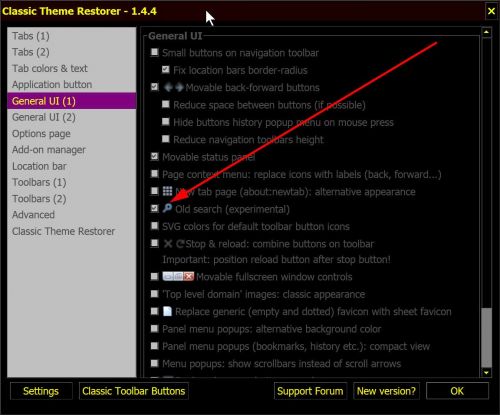
Task: Enable Page context menu labels option
Action: coord(154,173)
